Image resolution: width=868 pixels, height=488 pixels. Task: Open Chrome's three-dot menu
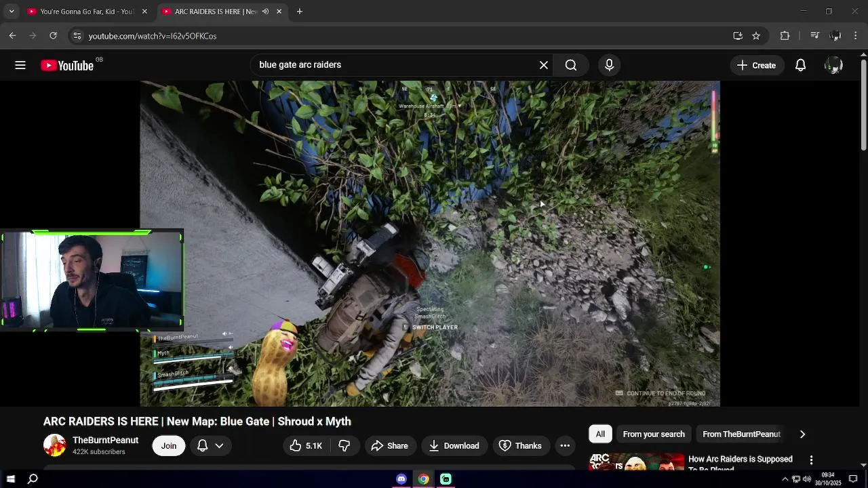pyautogui.click(x=856, y=36)
